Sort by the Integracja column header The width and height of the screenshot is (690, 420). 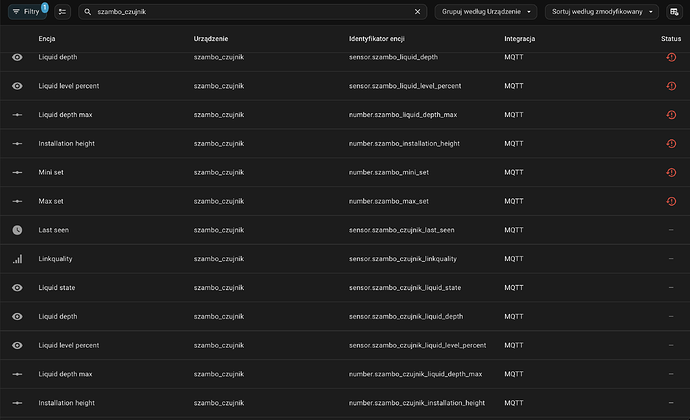click(x=519, y=38)
